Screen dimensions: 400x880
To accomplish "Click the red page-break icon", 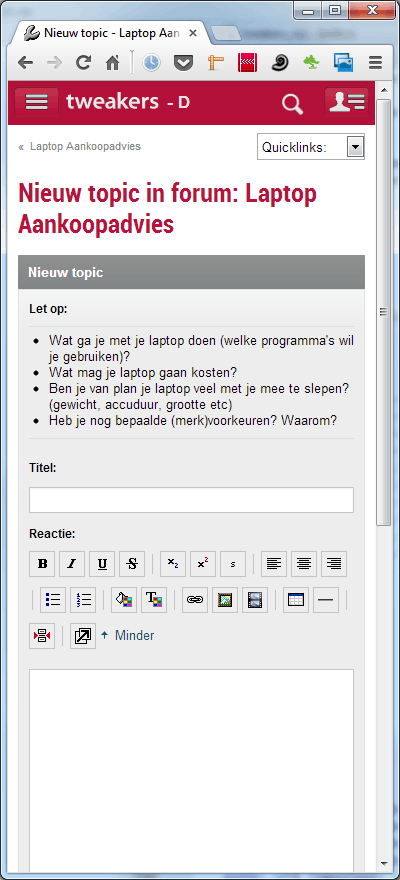I will (42, 636).
